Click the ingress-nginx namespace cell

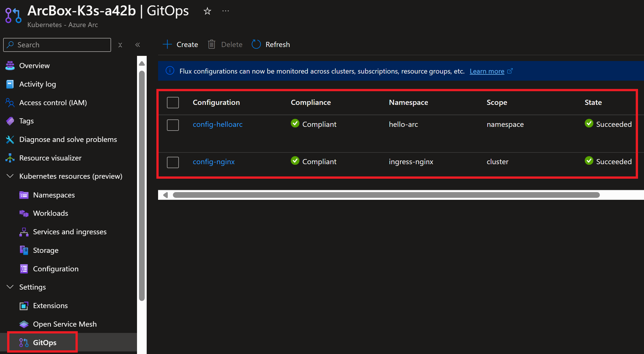[x=411, y=162]
